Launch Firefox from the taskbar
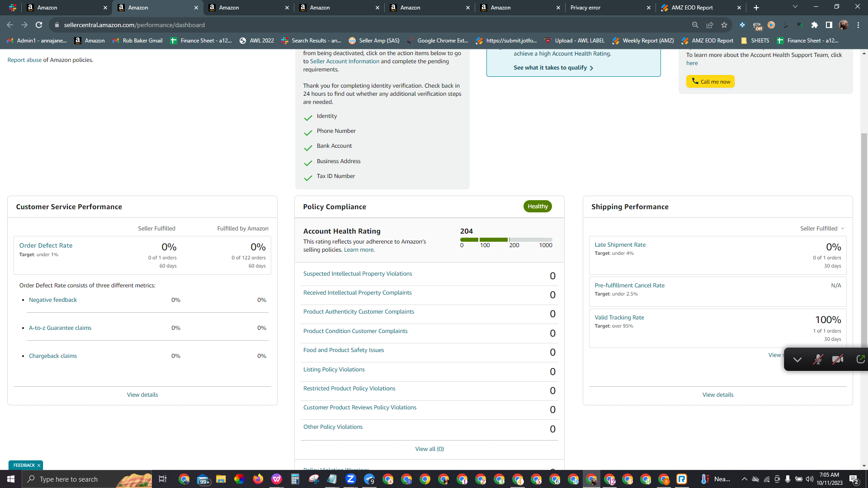Screen dimensions: 868x488 pyautogui.click(x=258, y=479)
